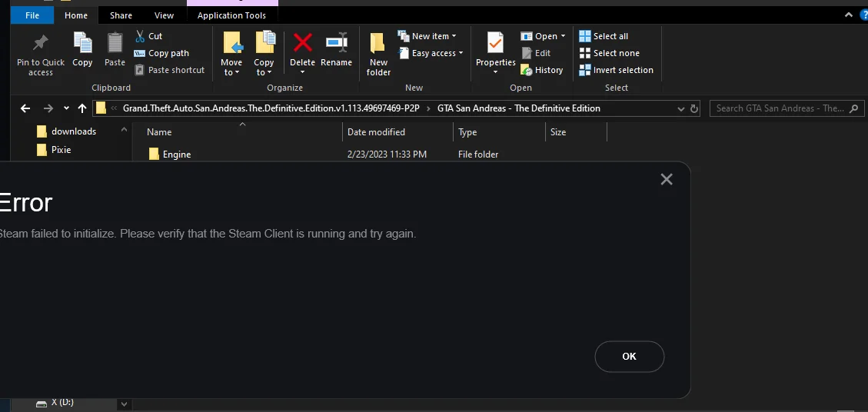This screenshot has width=868, height=412.
Task: Open the recent locations dropdown
Action: click(66, 108)
